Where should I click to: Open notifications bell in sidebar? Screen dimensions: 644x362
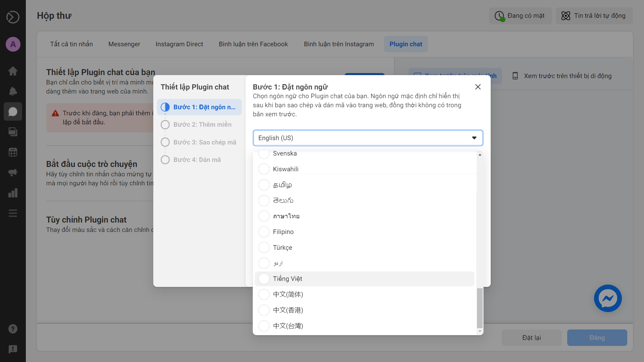13,91
